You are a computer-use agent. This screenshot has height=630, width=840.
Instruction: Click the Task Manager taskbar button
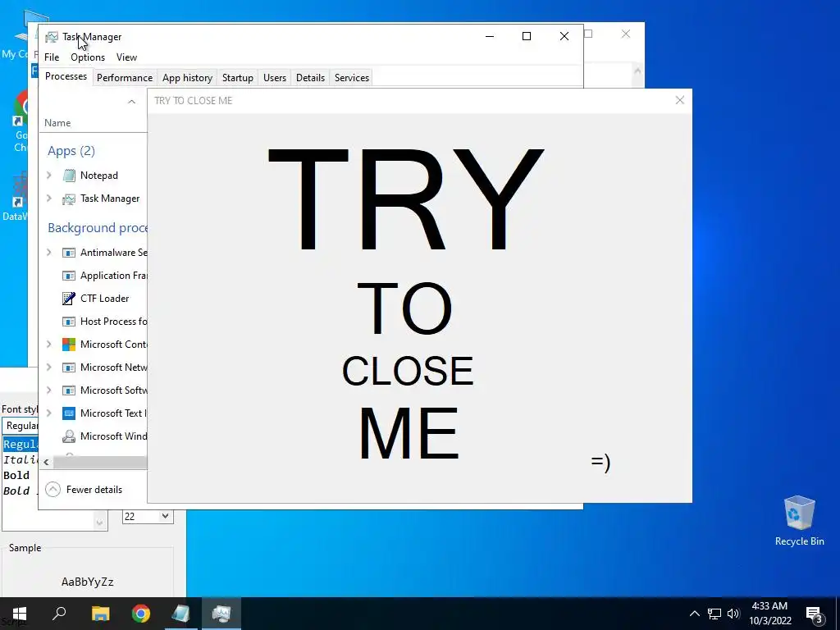(221, 614)
